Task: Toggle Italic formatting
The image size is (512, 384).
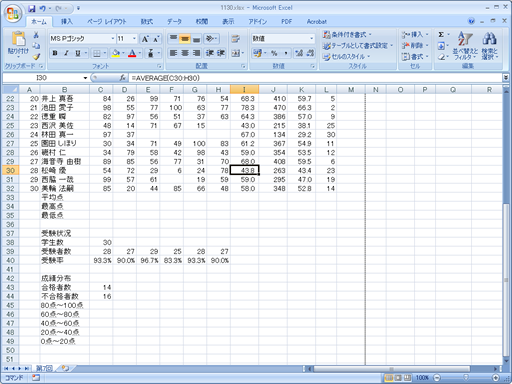Action: (66, 53)
